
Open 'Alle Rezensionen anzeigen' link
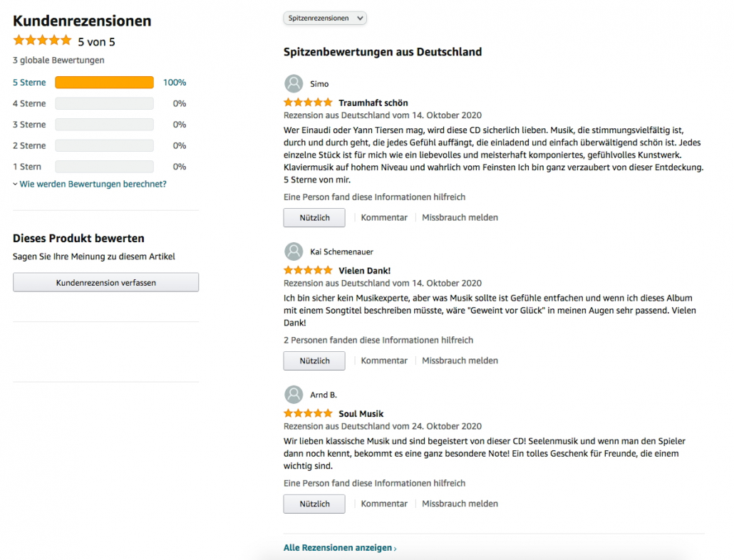click(339, 548)
